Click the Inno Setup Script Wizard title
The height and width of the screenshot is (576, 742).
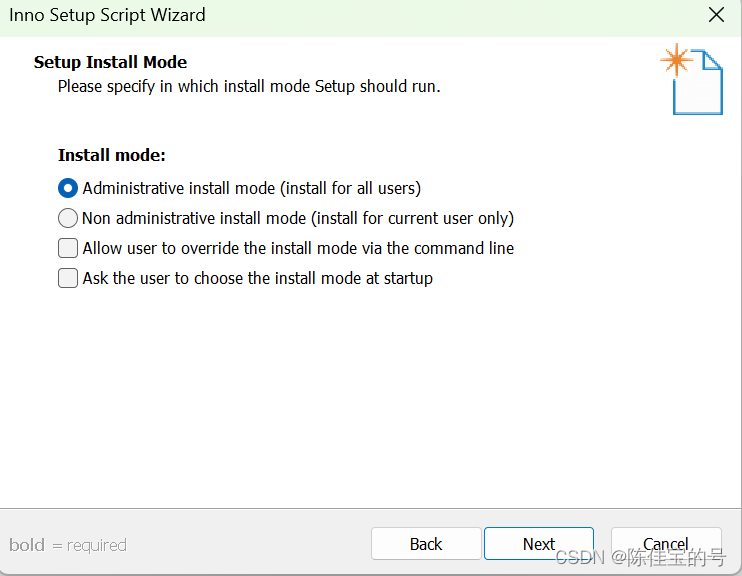click(x=107, y=15)
